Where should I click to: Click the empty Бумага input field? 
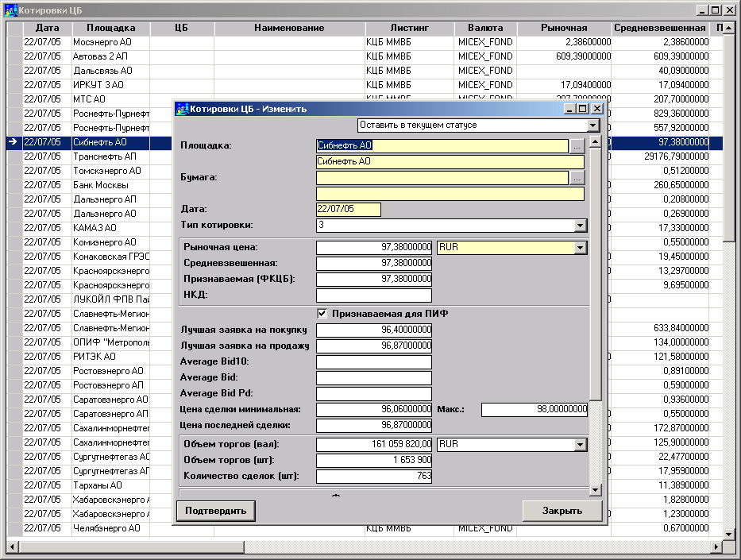[442, 177]
